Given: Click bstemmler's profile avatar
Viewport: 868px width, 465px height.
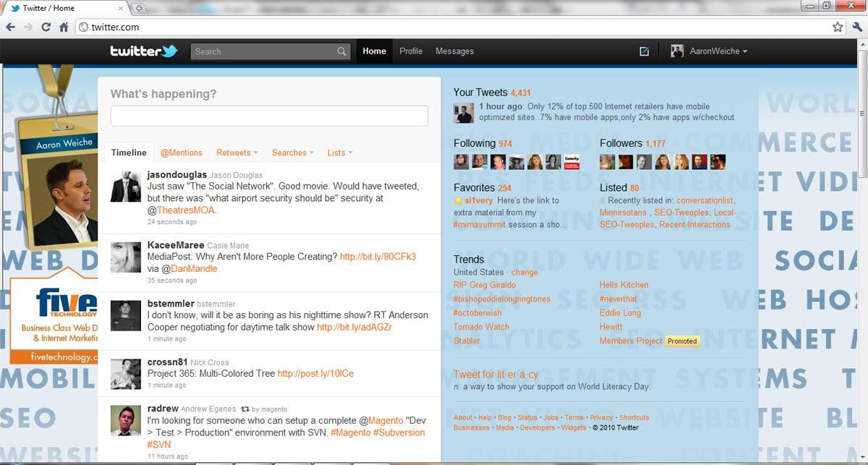Looking at the screenshot, I should point(125,315).
